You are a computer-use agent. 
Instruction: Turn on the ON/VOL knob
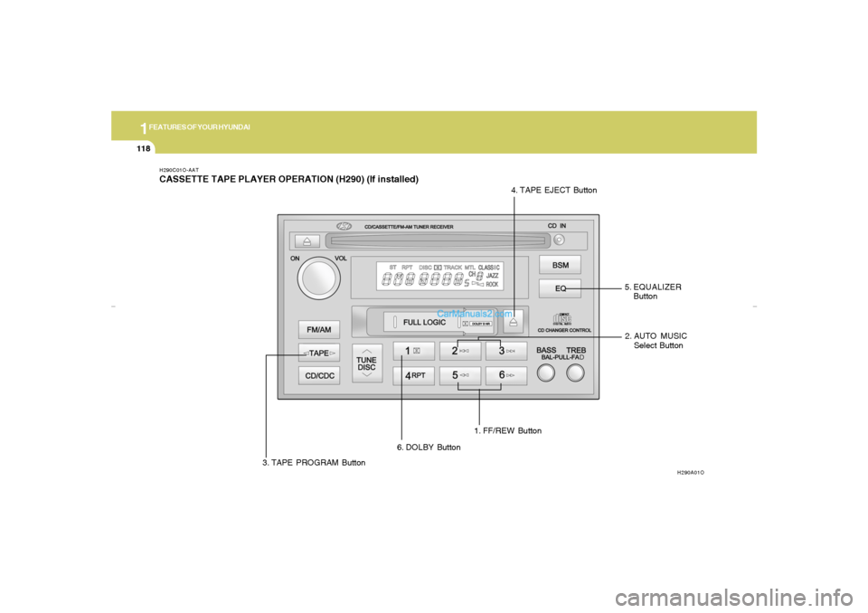[318, 278]
